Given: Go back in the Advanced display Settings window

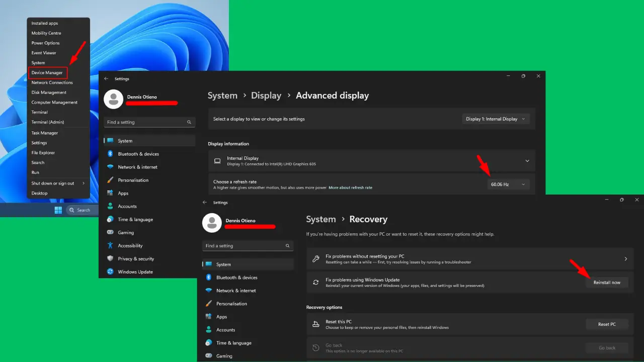Looking at the screenshot, I should [106, 79].
